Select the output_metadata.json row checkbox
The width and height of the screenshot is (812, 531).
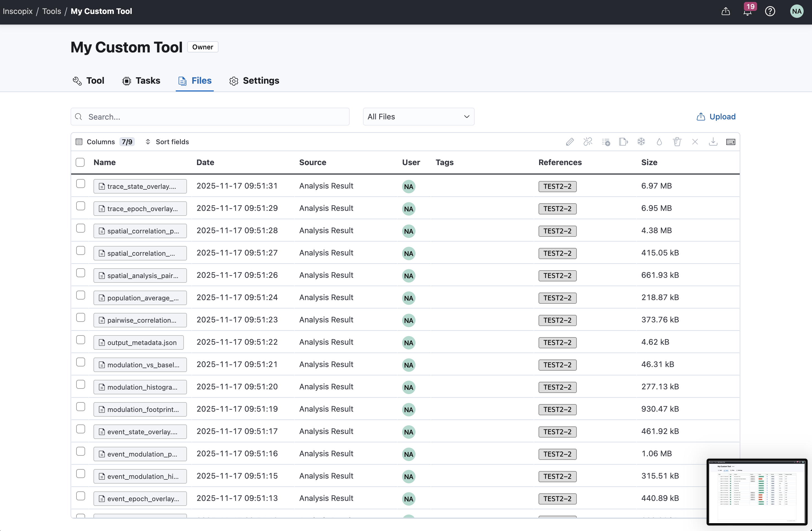tap(81, 340)
